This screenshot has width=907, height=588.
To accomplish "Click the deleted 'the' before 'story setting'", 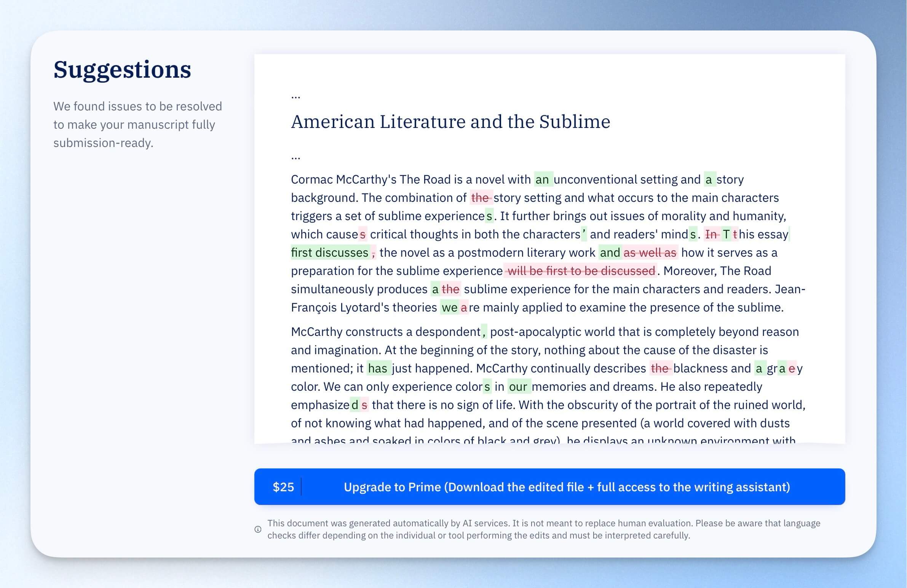I will coord(481,197).
